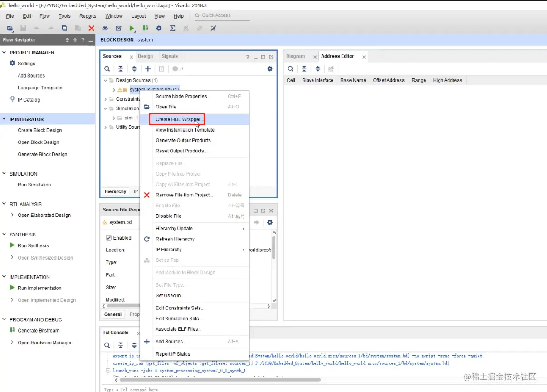Search in the Tcl Console
This screenshot has width=547, height=392.
pos(107,345)
